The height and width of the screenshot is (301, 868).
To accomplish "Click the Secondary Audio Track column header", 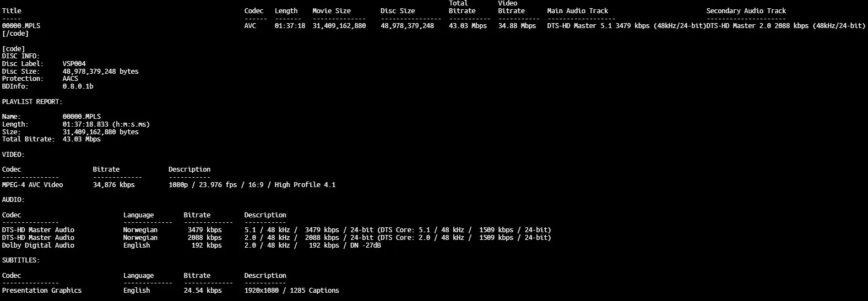I will [746, 11].
